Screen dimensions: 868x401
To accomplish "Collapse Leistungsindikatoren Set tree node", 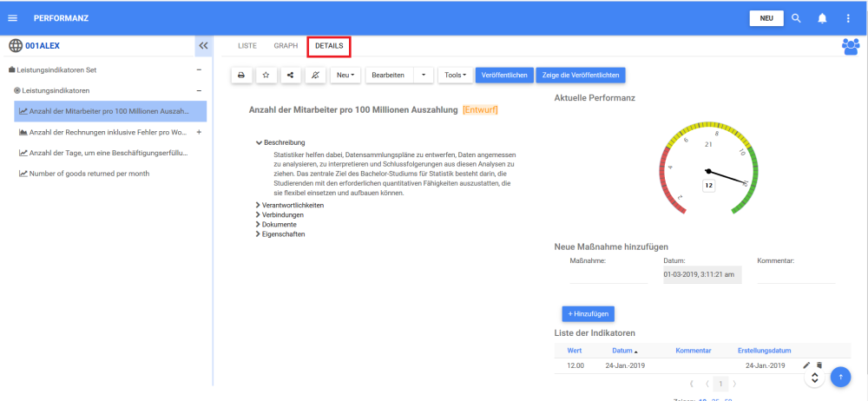I will pos(199,69).
